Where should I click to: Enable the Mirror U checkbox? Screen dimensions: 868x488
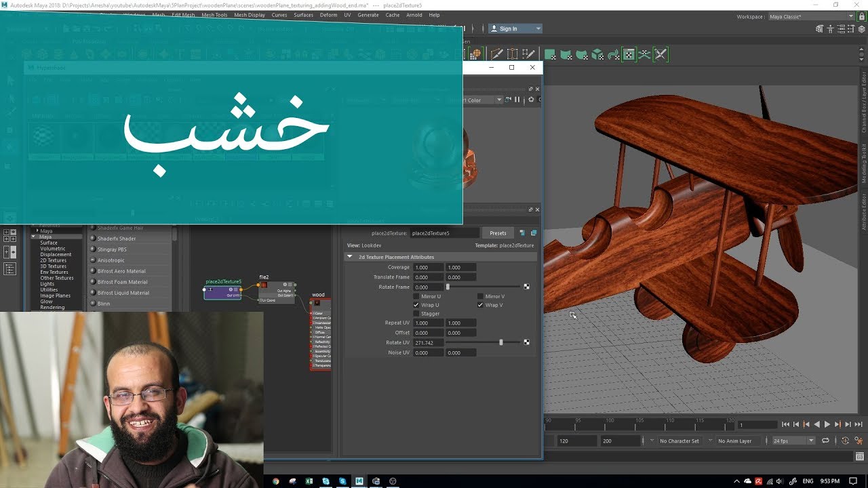click(x=416, y=296)
